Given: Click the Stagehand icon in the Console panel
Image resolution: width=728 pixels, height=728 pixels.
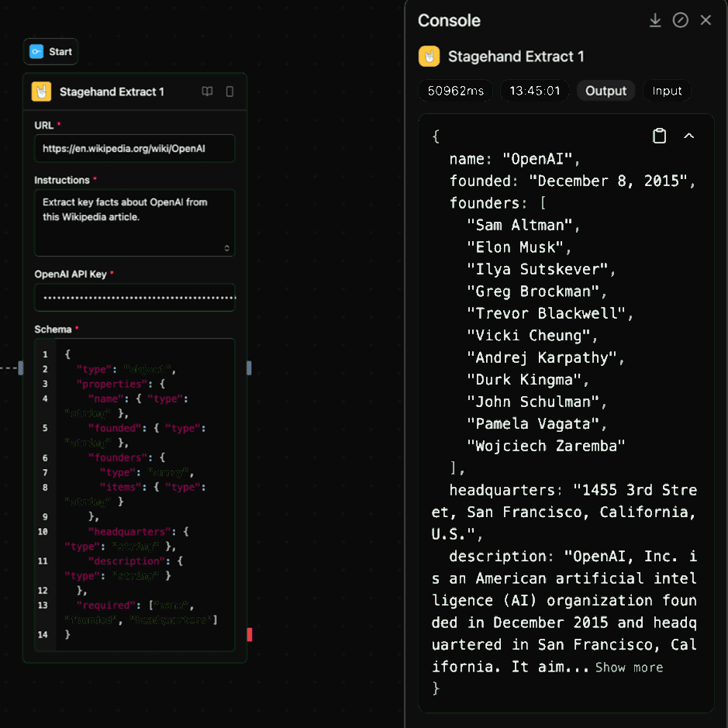Looking at the screenshot, I should (x=429, y=57).
